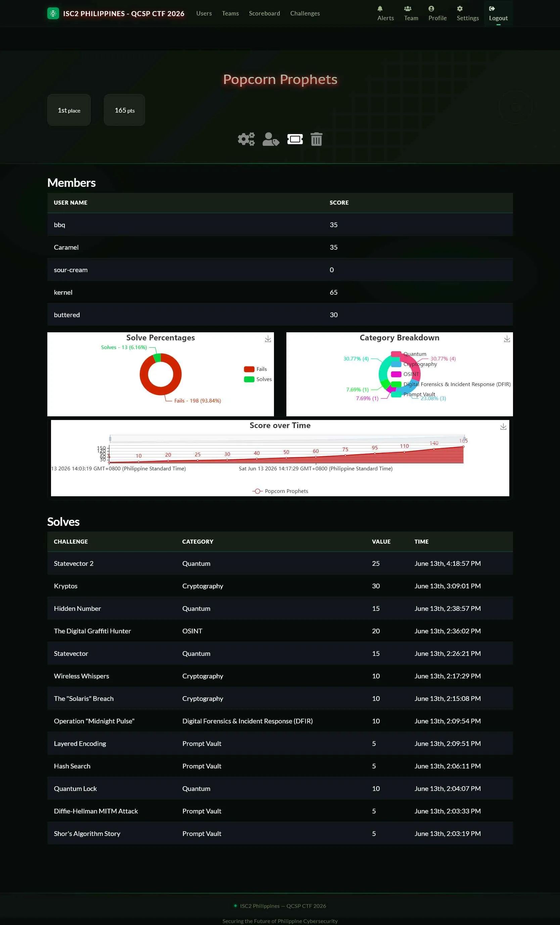
Task: Open member Caramel profile
Action: [x=66, y=247]
